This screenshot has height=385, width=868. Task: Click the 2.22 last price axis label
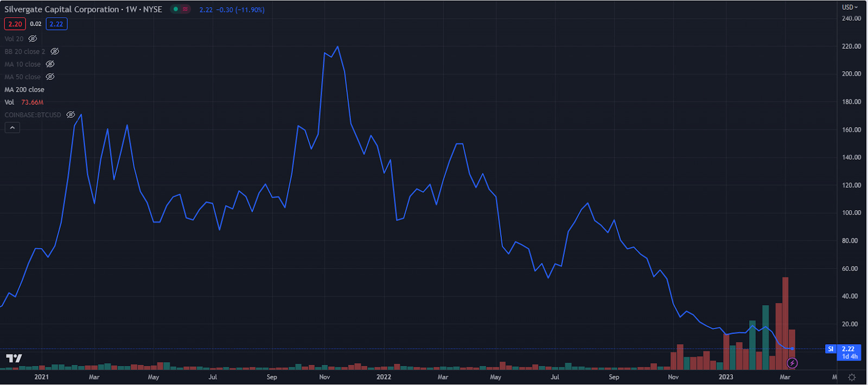(x=848, y=349)
